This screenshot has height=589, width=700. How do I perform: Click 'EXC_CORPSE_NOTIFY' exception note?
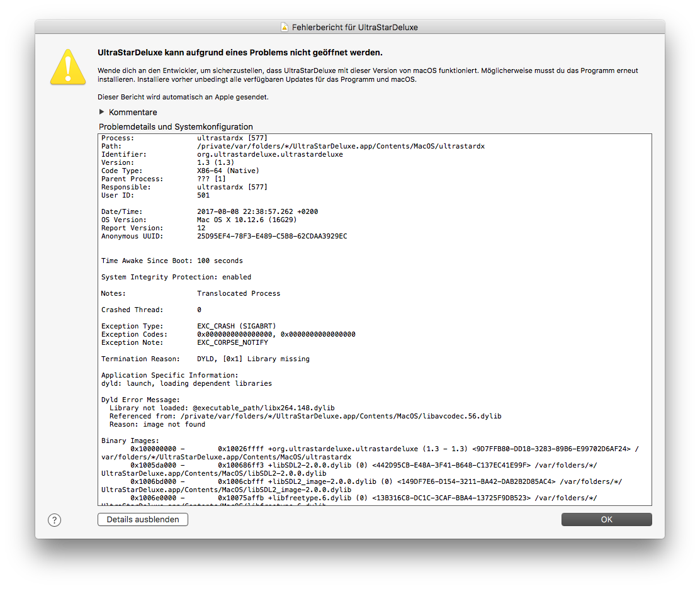click(232, 342)
